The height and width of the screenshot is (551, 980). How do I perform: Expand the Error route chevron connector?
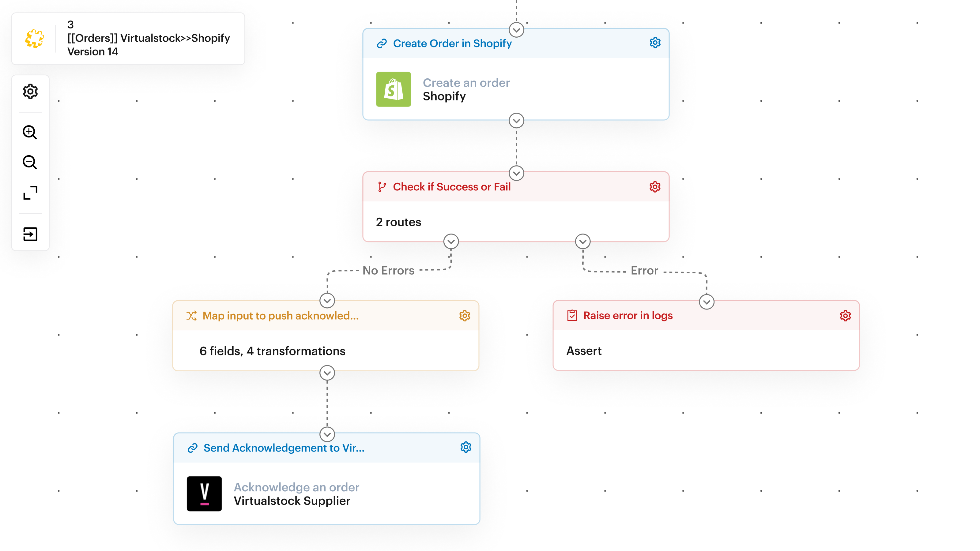[582, 242]
